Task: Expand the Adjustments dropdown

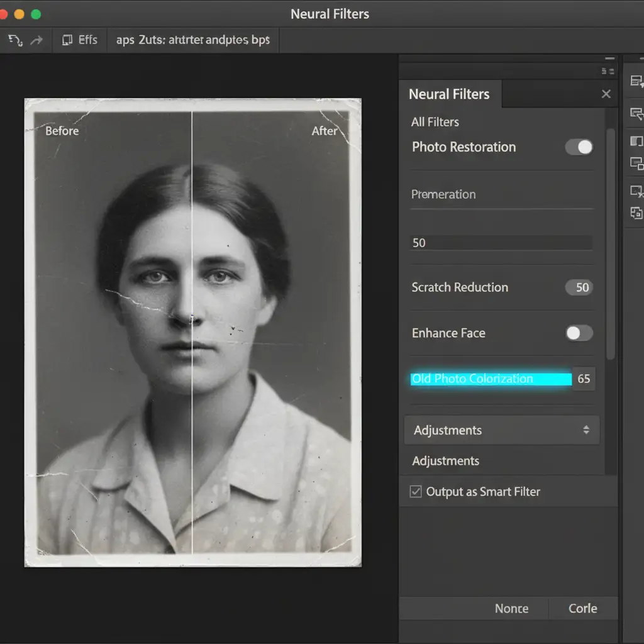Action: [501, 430]
